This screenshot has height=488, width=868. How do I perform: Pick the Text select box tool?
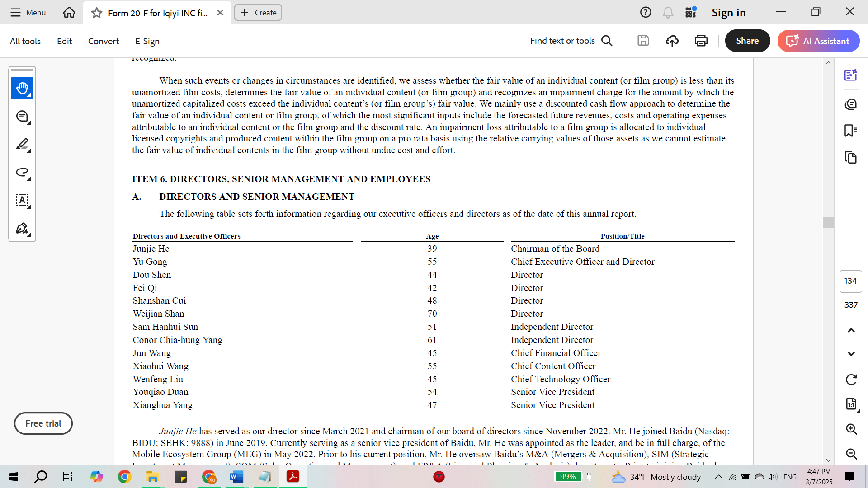click(22, 201)
